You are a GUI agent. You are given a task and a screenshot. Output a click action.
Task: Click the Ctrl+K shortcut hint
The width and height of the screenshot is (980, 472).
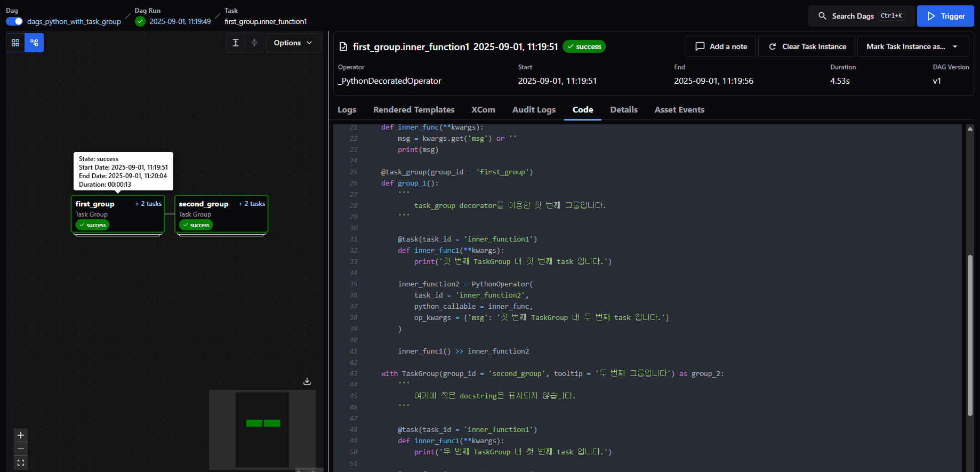891,16
